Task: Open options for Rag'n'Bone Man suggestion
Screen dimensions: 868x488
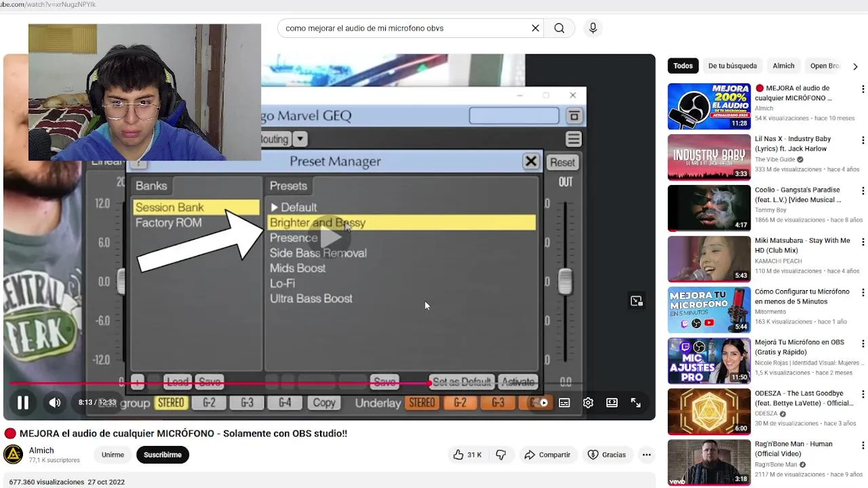Action: (863, 445)
